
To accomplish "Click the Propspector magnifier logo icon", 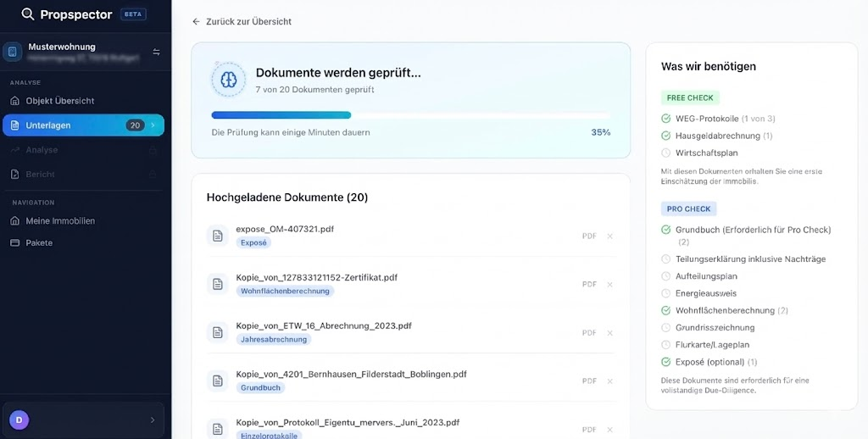I will 28,14.
